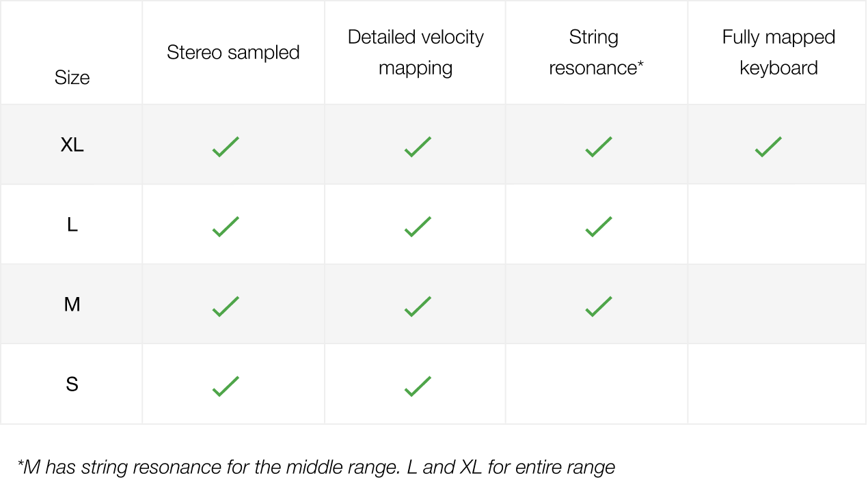The image size is (868, 478).
Task: Select the Fully mapped keyboard header
Action: pyautogui.click(x=778, y=53)
